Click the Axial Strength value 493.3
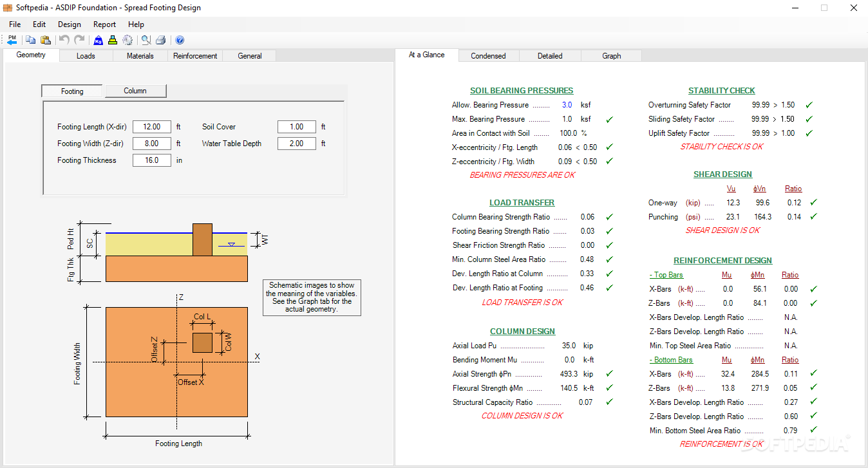The height and width of the screenshot is (468, 868). 567,374
